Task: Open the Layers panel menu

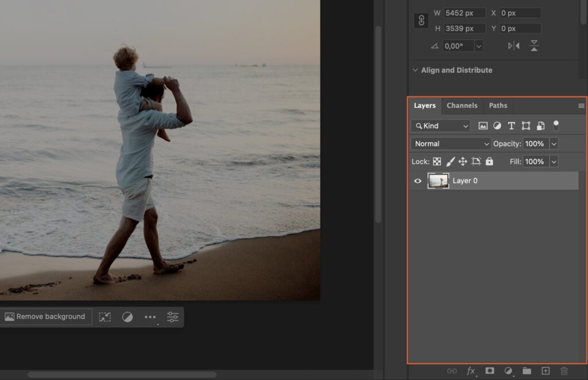Action: (x=581, y=106)
